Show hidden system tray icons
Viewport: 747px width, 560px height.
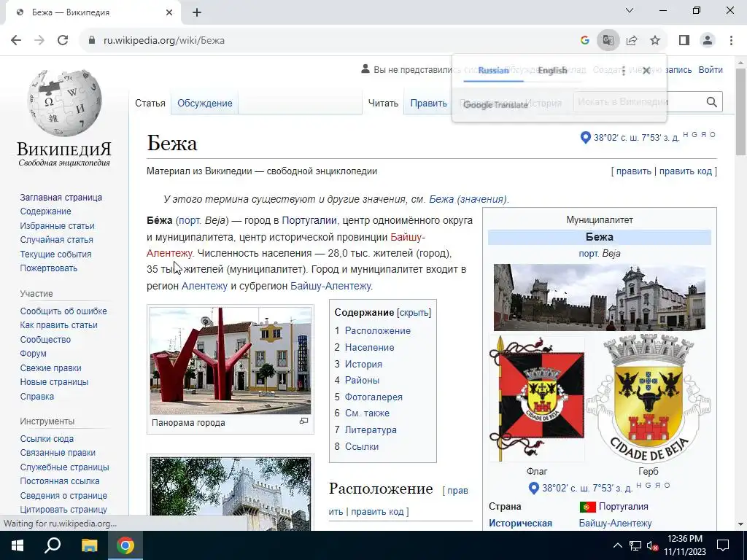[x=617, y=545]
